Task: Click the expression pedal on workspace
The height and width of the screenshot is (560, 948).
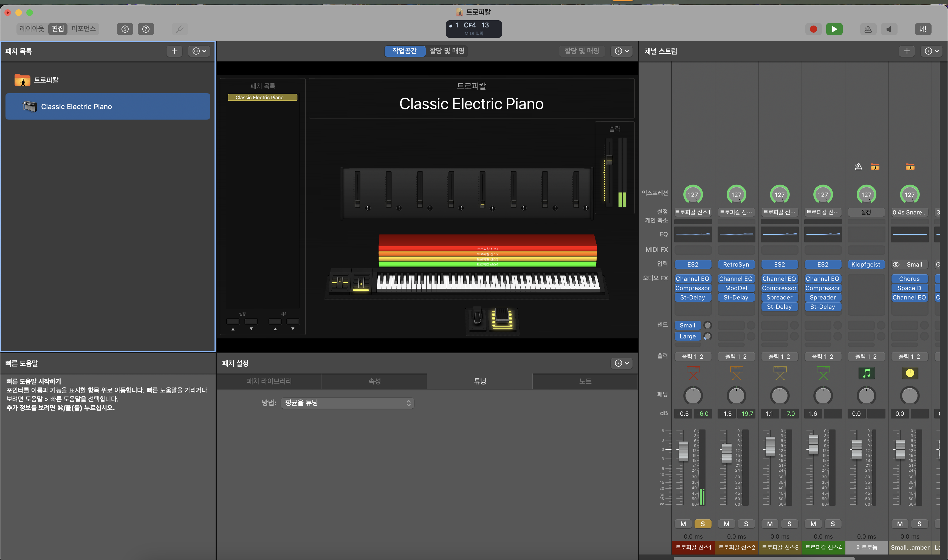Action: click(502, 318)
